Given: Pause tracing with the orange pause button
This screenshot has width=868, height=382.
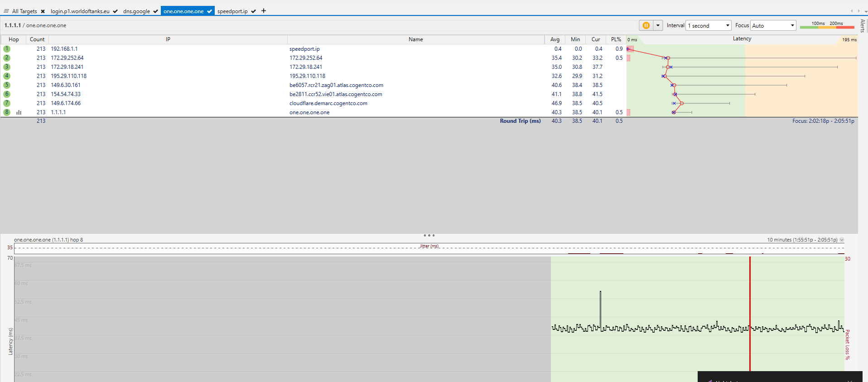Looking at the screenshot, I should (646, 25).
